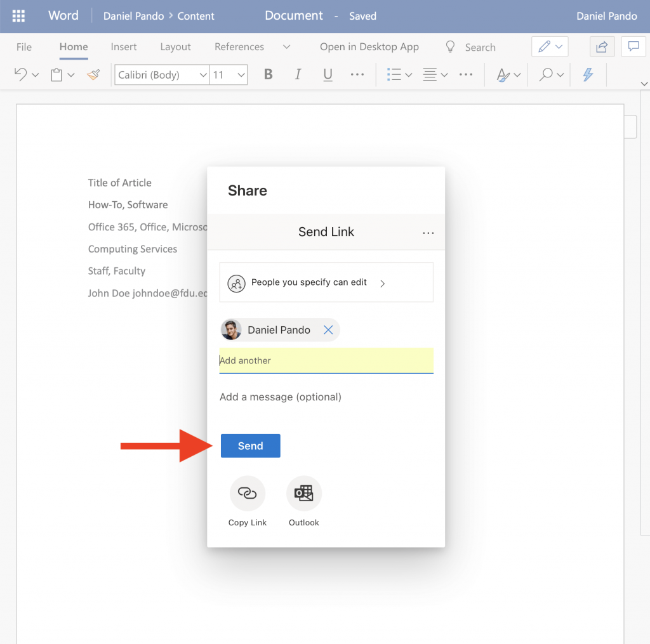The height and width of the screenshot is (644, 650).
Task: Click the Find magnifier icon
Action: pos(546,75)
